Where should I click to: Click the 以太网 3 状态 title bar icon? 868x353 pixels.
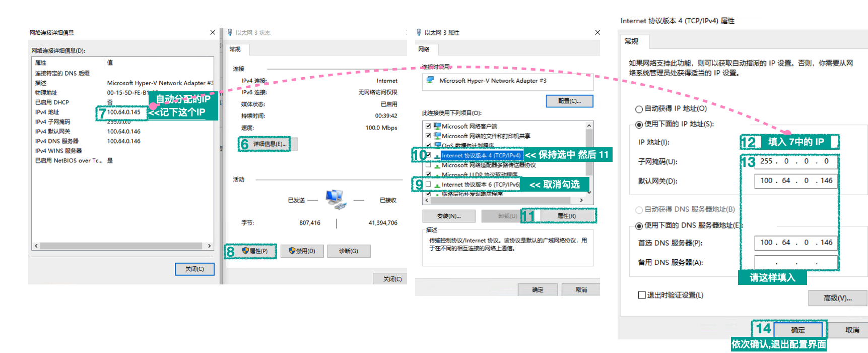point(230,32)
